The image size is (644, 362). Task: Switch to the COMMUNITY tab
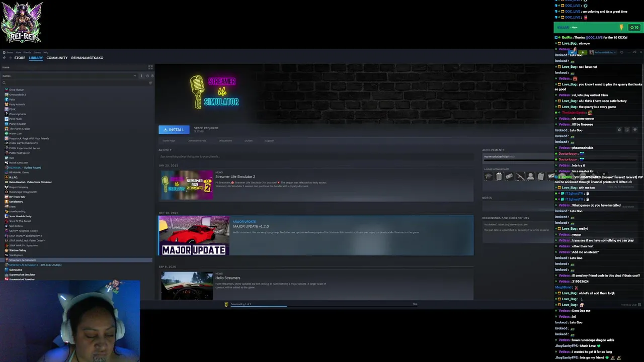57,58
